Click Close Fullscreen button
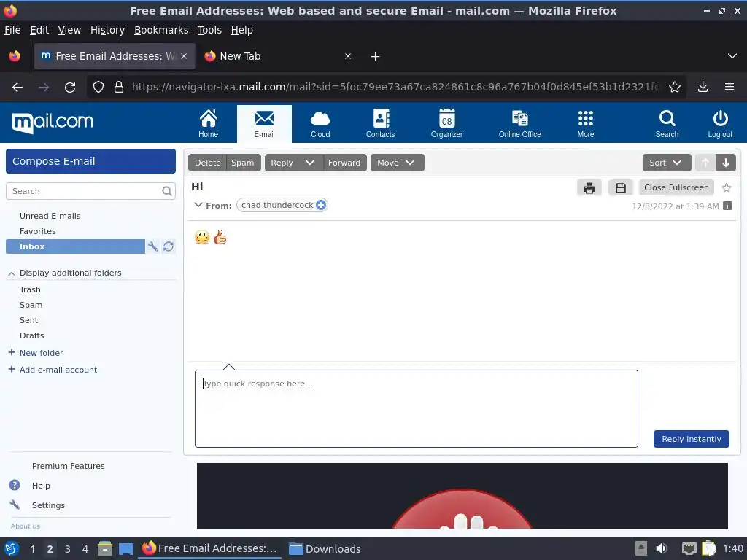 [676, 187]
